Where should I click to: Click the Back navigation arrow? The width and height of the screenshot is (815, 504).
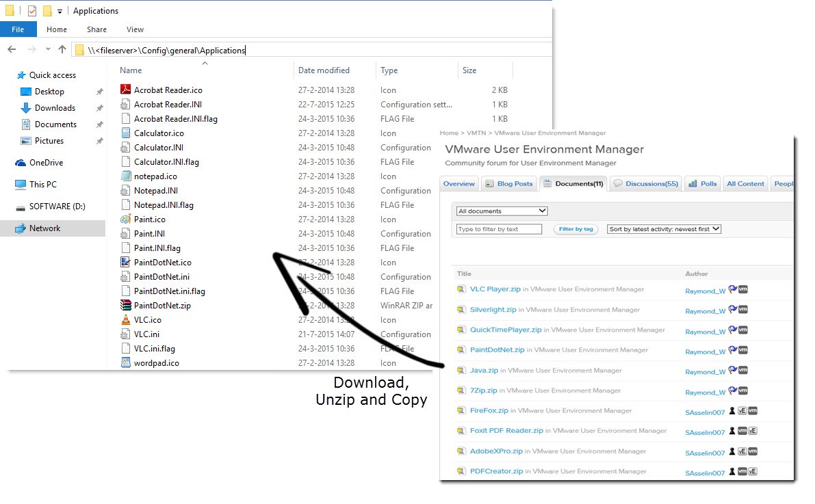(x=12, y=49)
